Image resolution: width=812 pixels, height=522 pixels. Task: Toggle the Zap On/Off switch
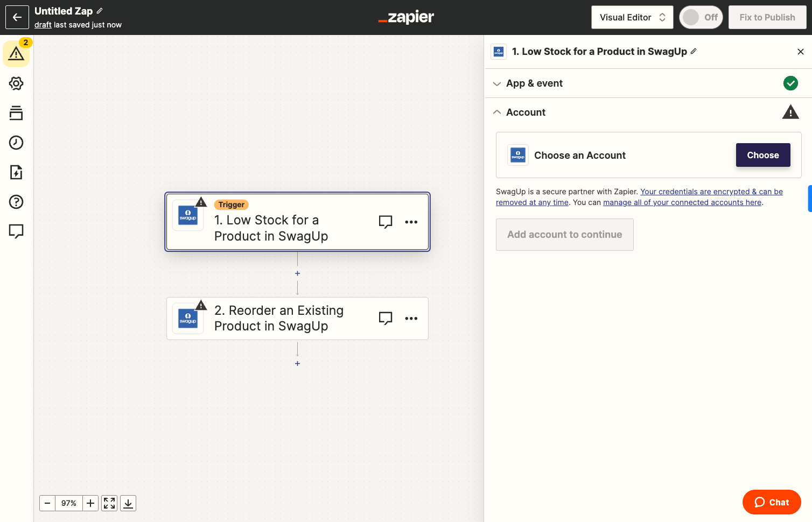(701, 17)
